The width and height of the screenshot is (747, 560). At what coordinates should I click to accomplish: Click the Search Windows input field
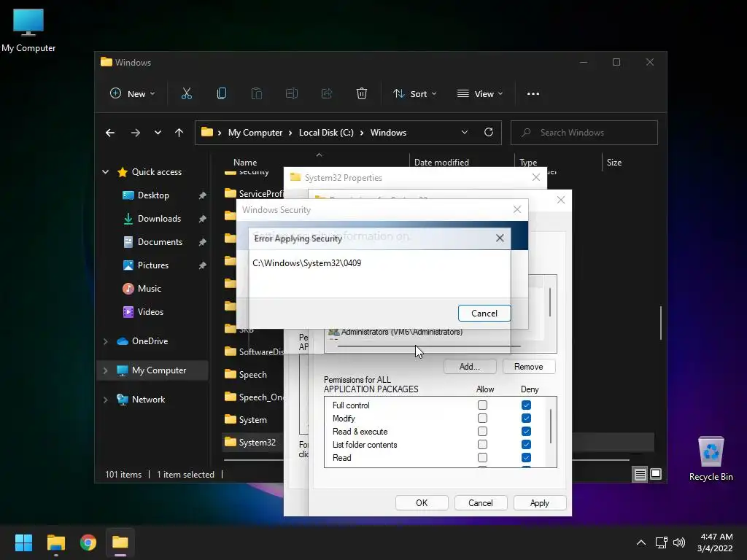(x=584, y=133)
